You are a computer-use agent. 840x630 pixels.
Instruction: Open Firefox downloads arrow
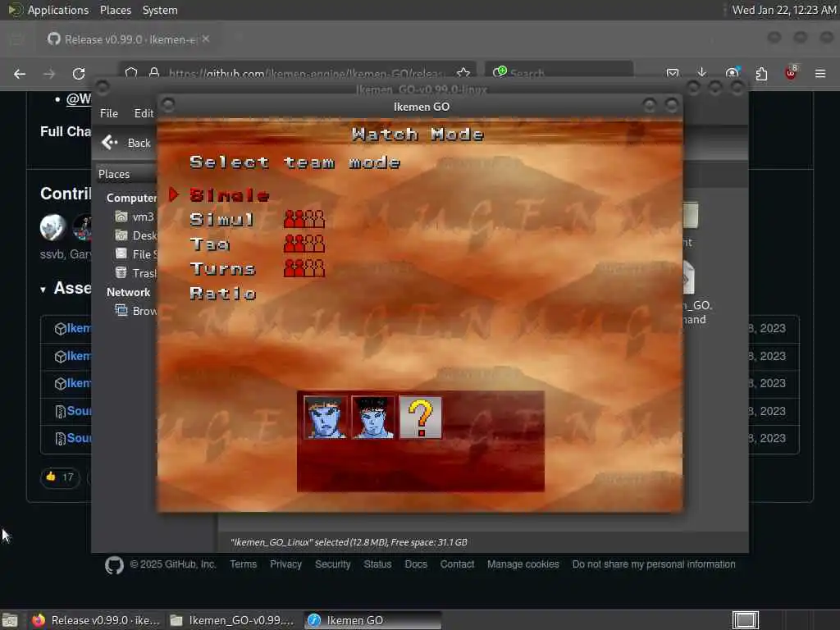pyautogui.click(x=702, y=73)
